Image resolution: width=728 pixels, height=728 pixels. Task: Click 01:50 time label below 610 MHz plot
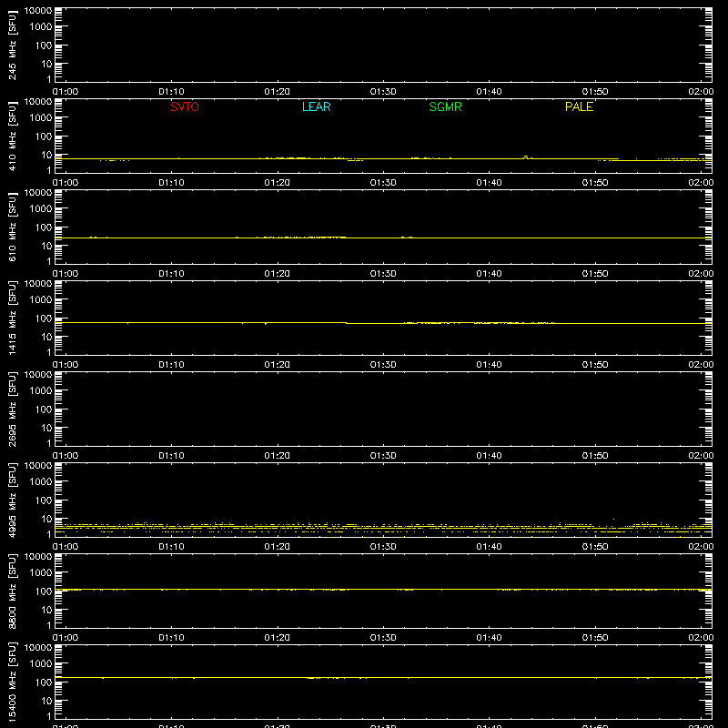(x=595, y=274)
